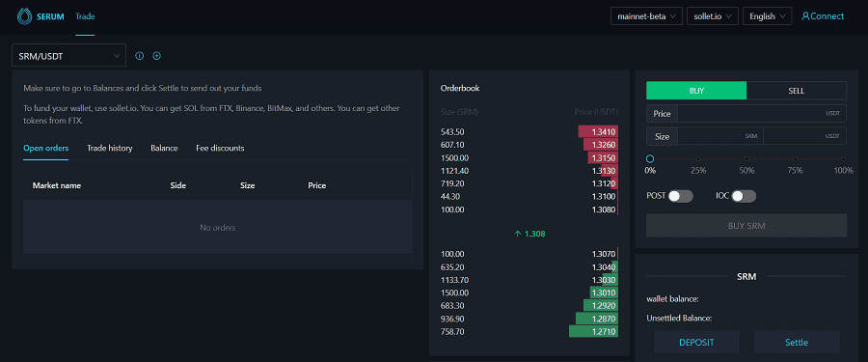Screen dimensions: 868x362
Task: Open the sollet.io wallet provider dropdown
Action: click(x=713, y=16)
